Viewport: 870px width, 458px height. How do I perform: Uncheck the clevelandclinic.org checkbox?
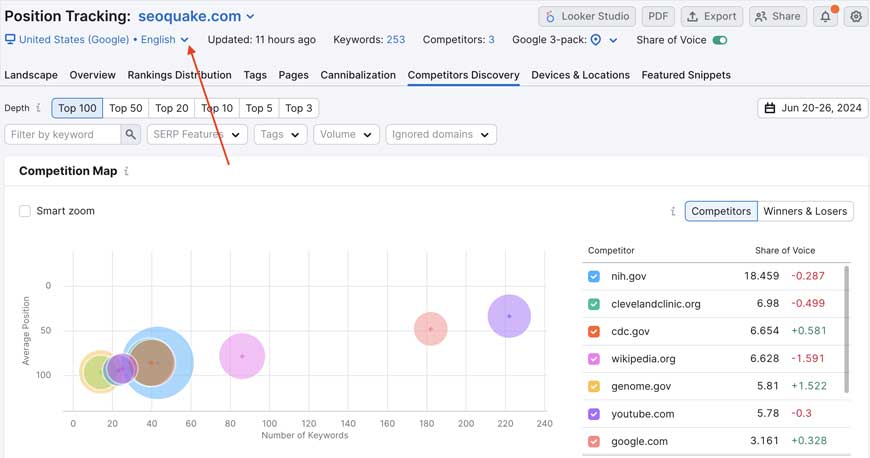pos(594,304)
